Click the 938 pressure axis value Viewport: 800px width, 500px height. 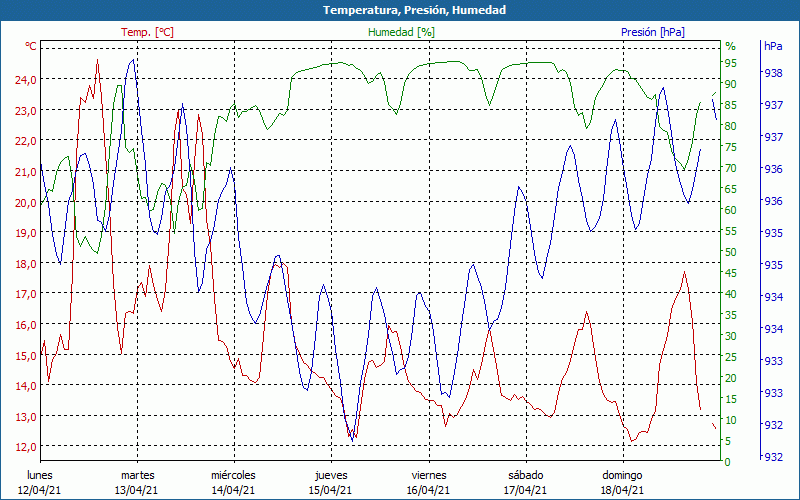click(x=773, y=73)
